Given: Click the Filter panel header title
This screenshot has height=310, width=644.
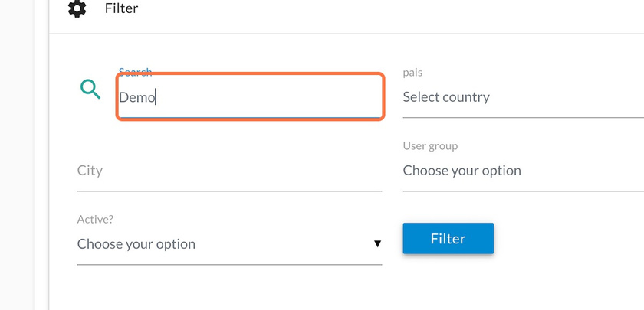Looking at the screenshot, I should click(x=121, y=8).
